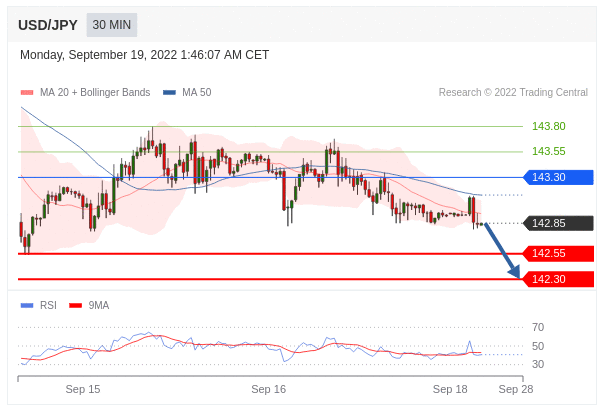Image resolution: width=599 pixels, height=409 pixels.
Task: Click the 143.55 resistance level label
Action: 549,152
